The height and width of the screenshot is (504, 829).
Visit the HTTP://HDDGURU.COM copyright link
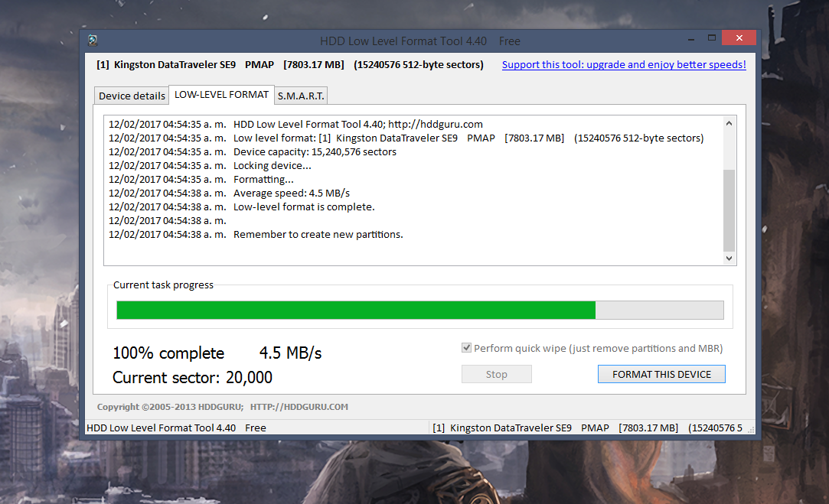coord(295,406)
